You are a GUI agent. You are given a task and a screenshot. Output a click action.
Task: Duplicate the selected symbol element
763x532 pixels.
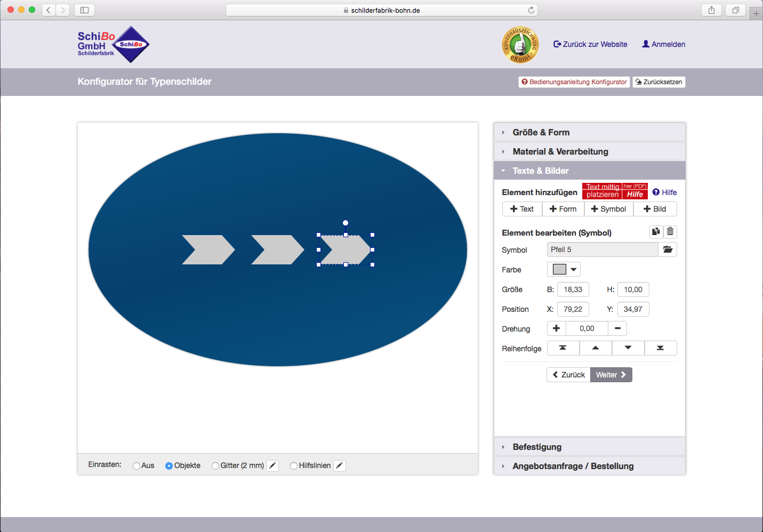656,232
